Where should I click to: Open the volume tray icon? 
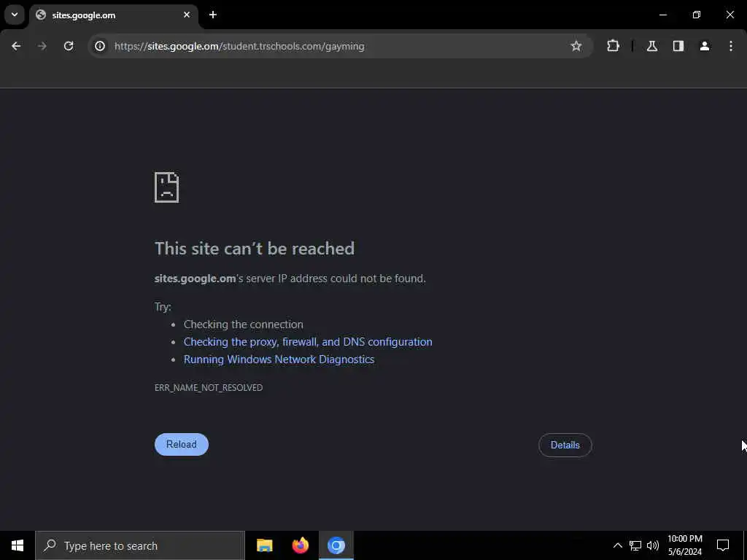[x=653, y=545]
